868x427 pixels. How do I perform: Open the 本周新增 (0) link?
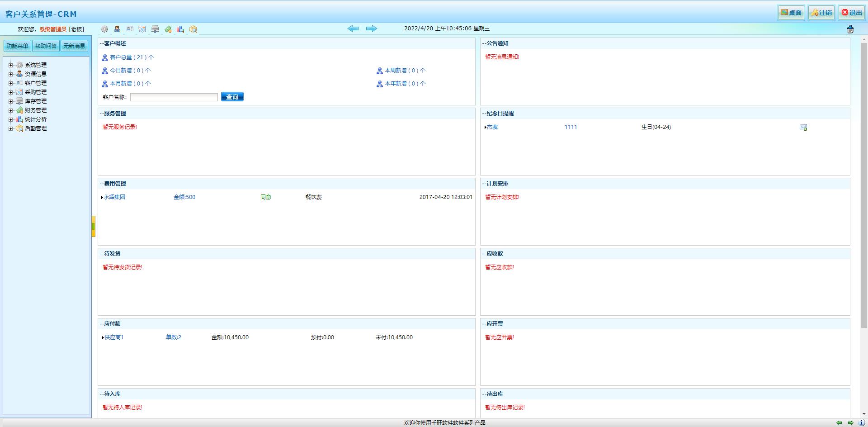(x=405, y=71)
